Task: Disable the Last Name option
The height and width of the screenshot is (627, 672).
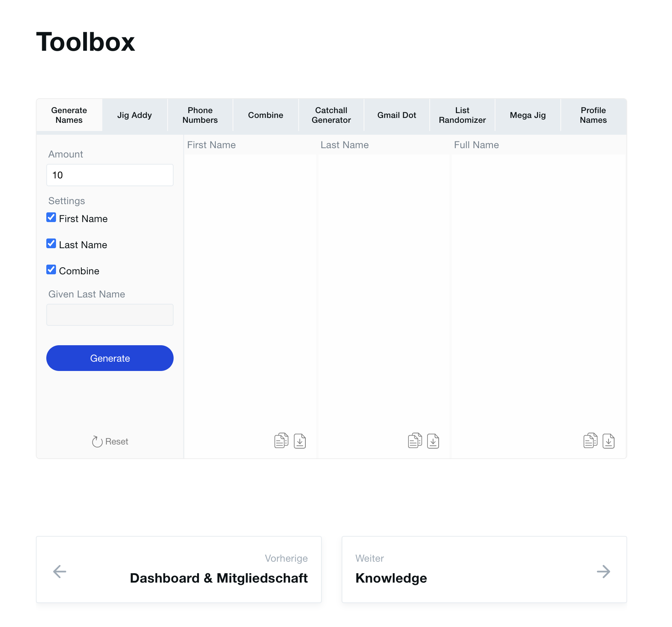Action: pyautogui.click(x=51, y=243)
